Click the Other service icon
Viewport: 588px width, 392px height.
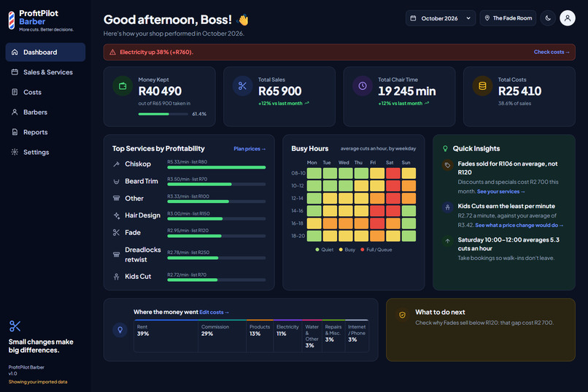(116, 199)
